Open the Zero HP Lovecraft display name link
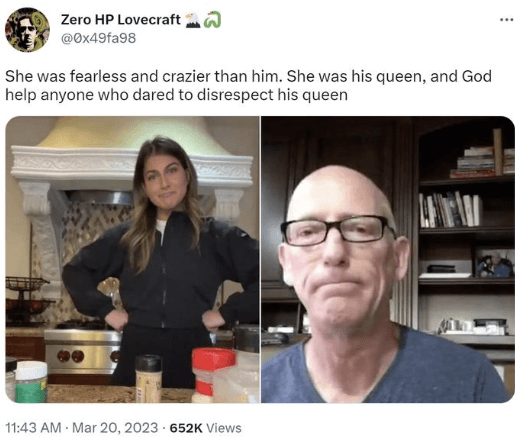515x443 pixels. click(121, 20)
